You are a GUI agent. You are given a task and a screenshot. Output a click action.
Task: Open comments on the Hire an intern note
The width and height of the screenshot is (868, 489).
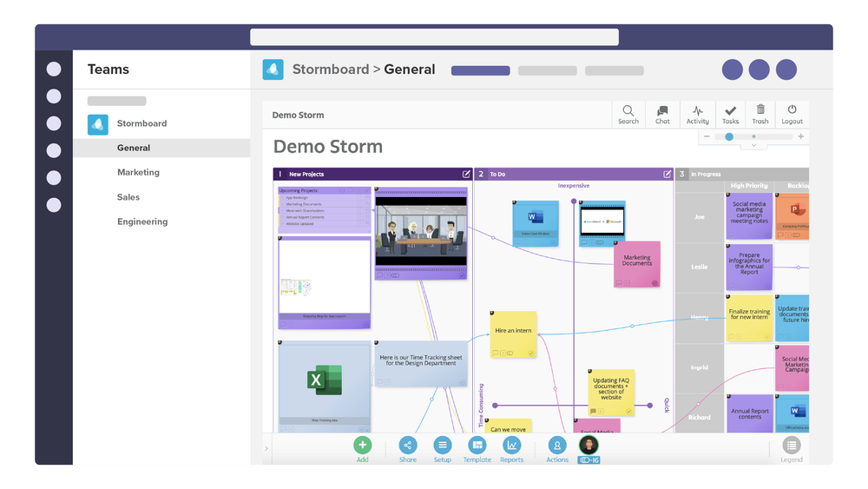pos(496,353)
